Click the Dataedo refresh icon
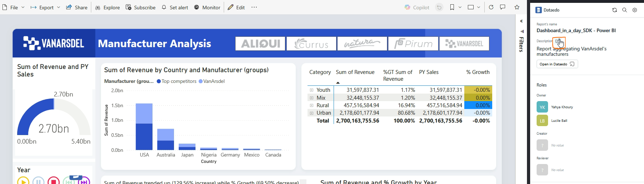Screen dimensions: 644x184 [615, 10]
